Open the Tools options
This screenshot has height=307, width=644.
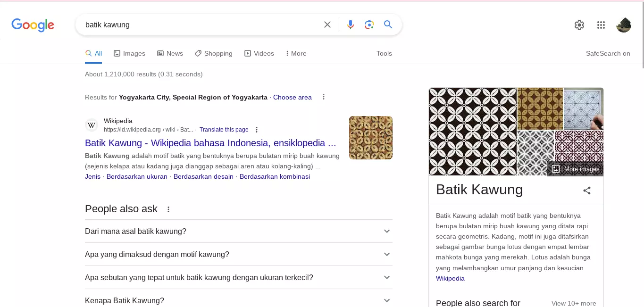coord(384,53)
